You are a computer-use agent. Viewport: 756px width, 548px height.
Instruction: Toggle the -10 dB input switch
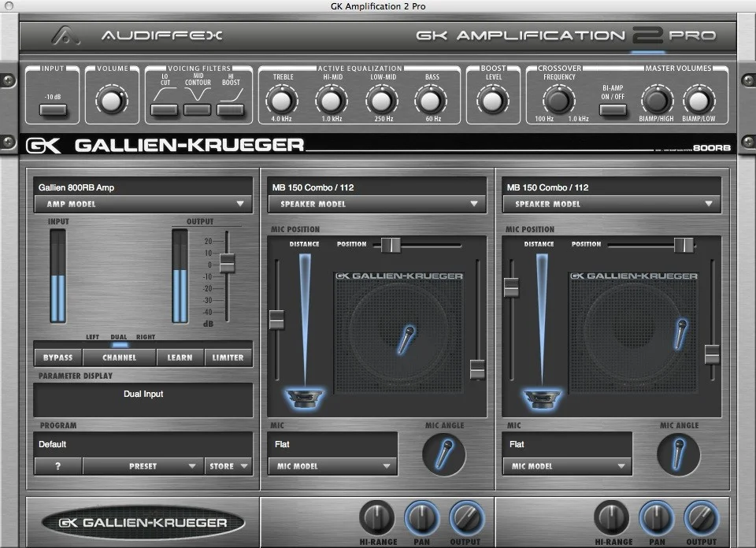coord(54,109)
